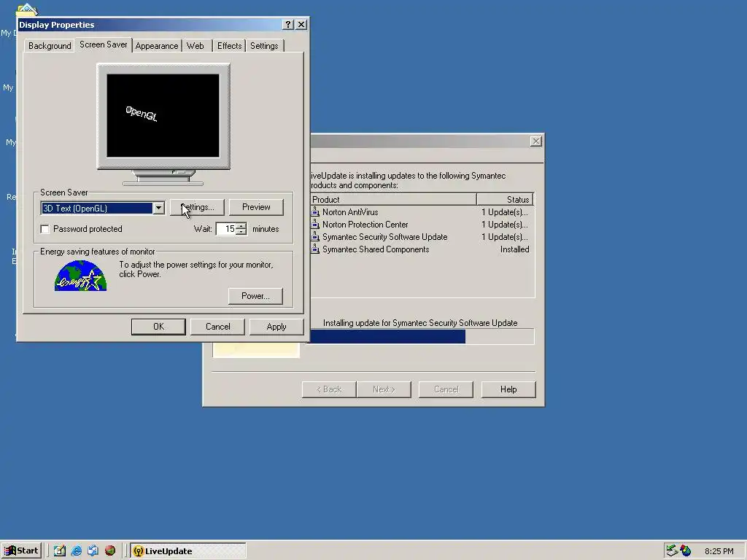
Task: Close the Display Properties dialog
Action: [301, 25]
